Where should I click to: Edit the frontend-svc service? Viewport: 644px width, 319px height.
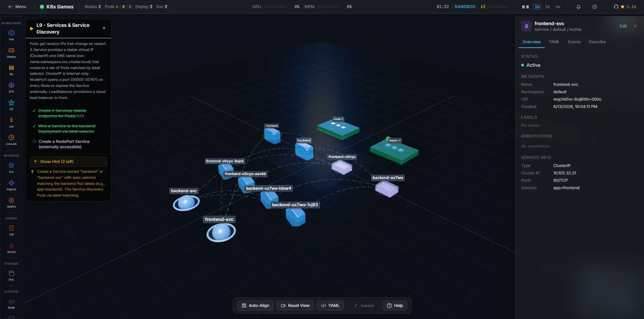click(x=623, y=26)
